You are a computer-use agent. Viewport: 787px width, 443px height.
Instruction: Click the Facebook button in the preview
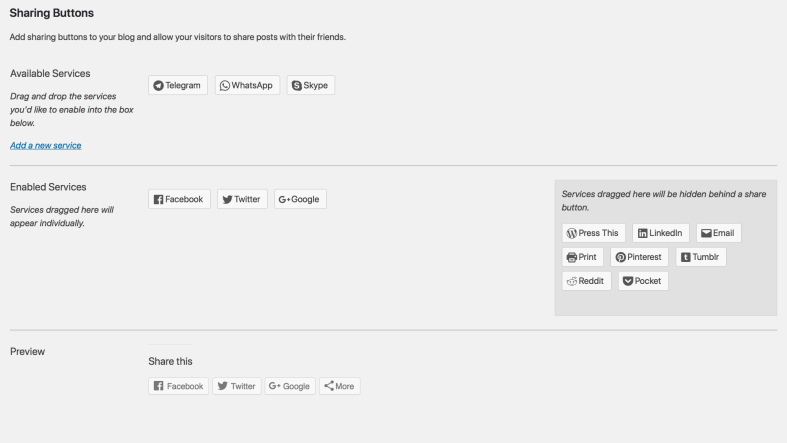[179, 386]
